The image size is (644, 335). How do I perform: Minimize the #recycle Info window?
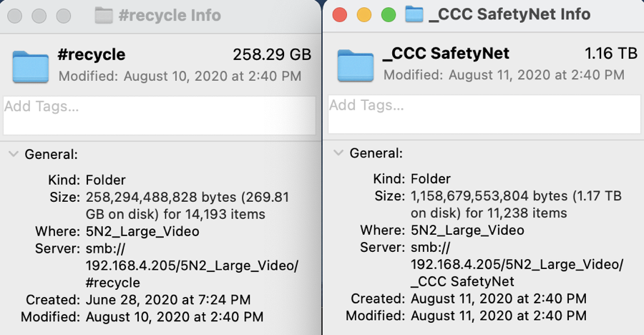pos(39,15)
